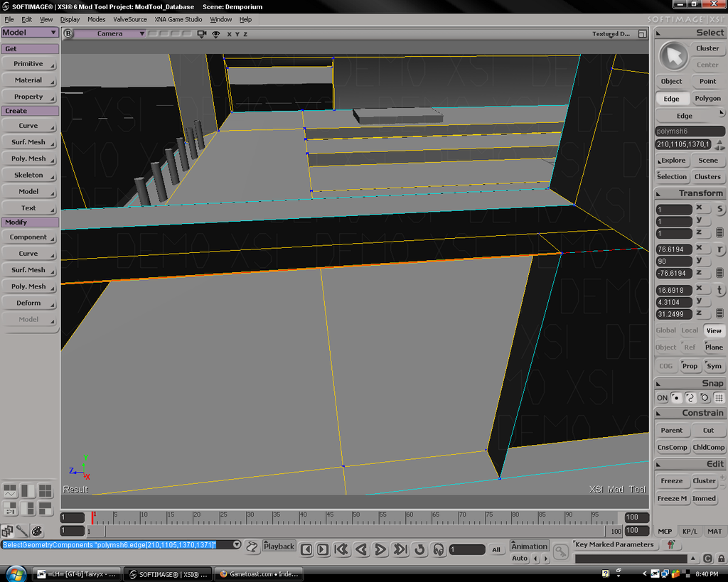This screenshot has width=728, height=582.
Task: Click the Clusters button
Action: click(x=707, y=177)
